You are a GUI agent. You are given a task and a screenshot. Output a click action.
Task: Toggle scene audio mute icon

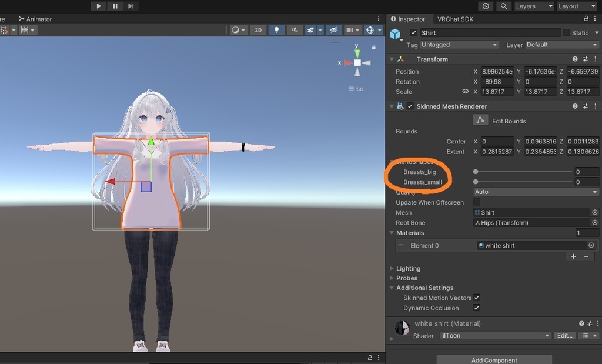[x=295, y=30]
